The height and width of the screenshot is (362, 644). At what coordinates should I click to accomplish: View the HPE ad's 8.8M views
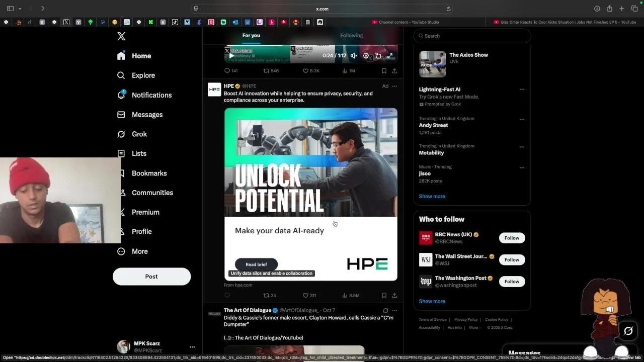point(351,296)
